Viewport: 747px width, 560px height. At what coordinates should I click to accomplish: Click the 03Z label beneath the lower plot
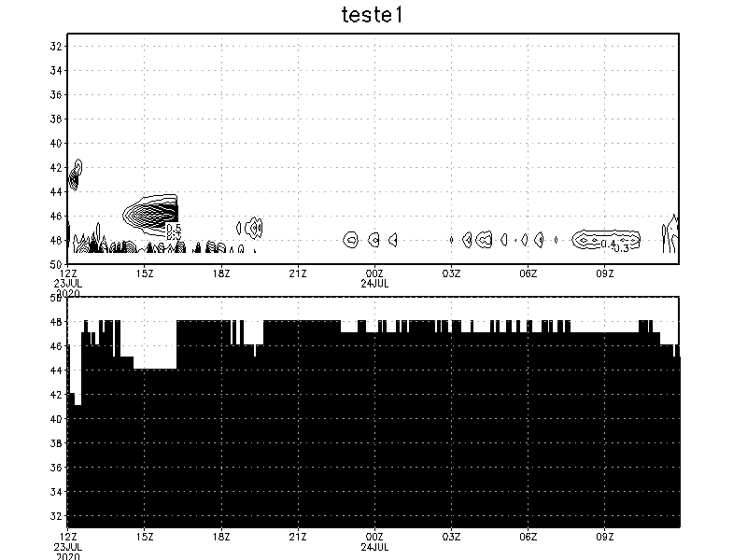(451, 537)
